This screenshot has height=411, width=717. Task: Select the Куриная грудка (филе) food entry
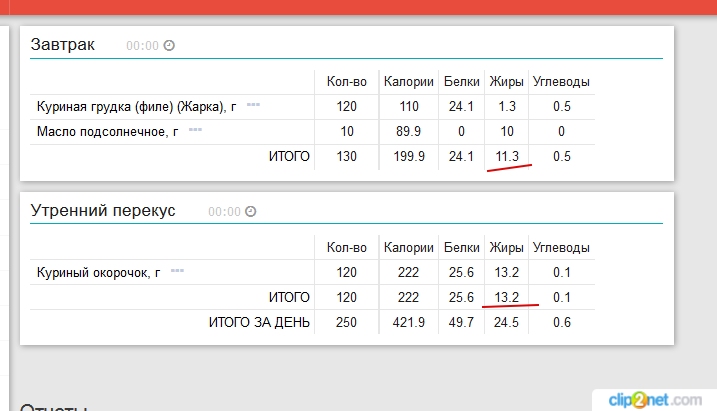click(135, 106)
